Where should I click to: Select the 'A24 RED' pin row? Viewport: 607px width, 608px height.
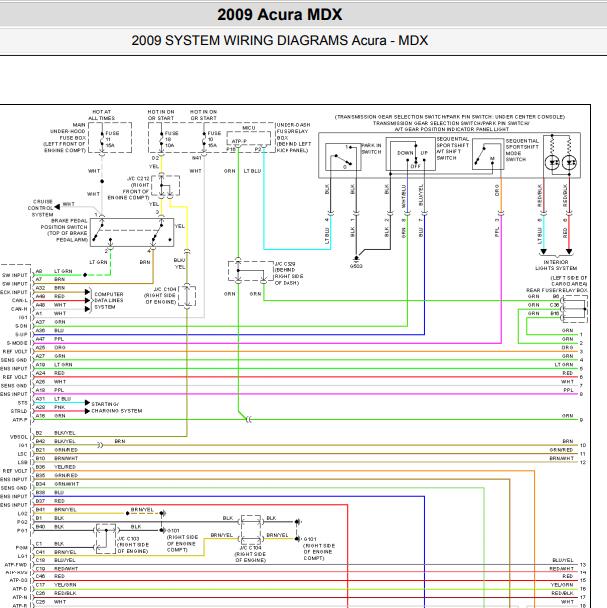coord(50,373)
